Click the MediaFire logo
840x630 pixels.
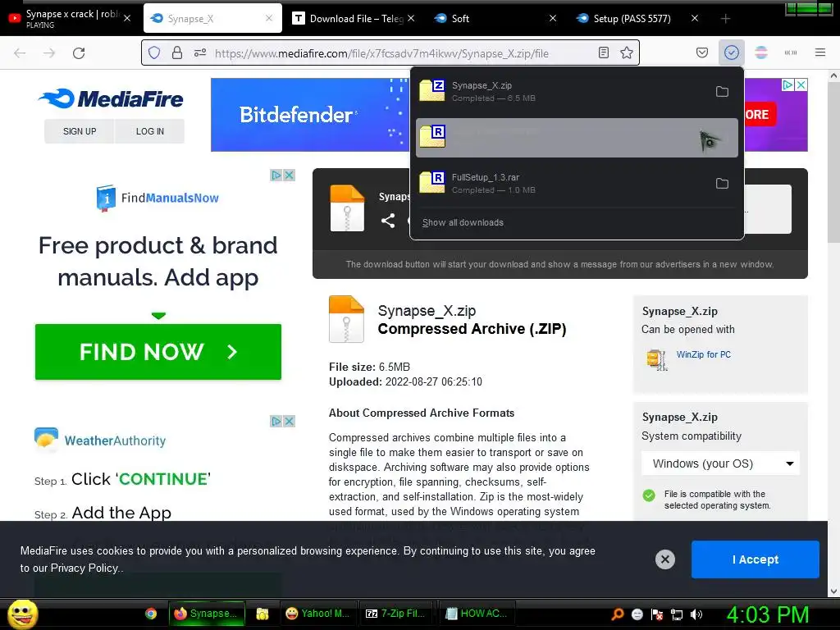tap(111, 98)
